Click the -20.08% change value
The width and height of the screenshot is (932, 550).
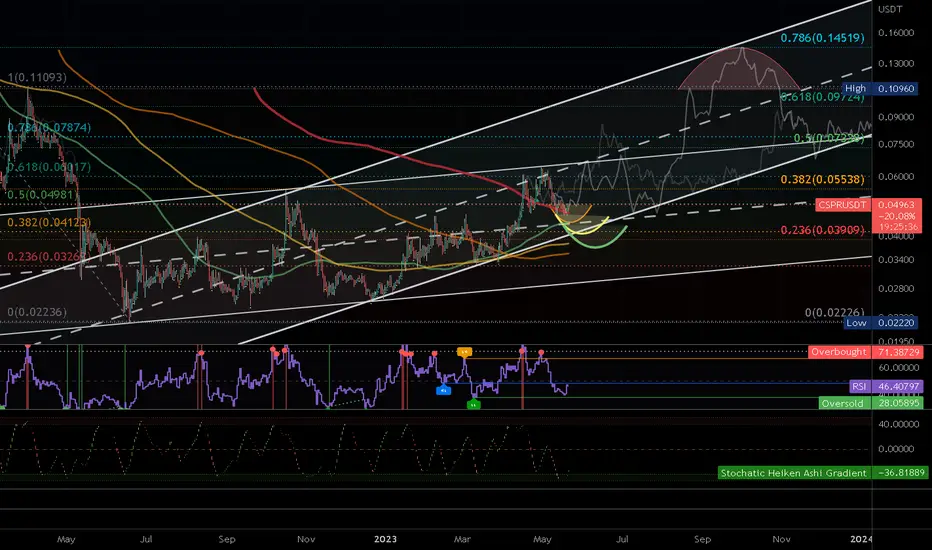[896, 216]
